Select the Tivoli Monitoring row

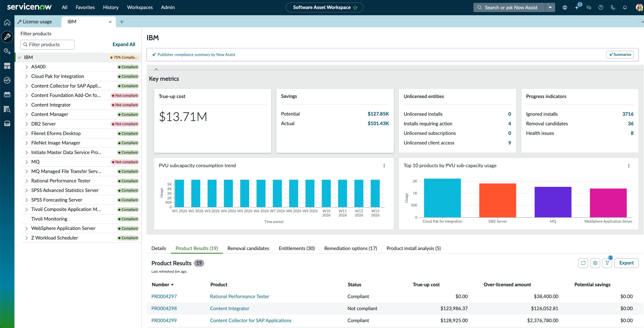click(82, 219)
